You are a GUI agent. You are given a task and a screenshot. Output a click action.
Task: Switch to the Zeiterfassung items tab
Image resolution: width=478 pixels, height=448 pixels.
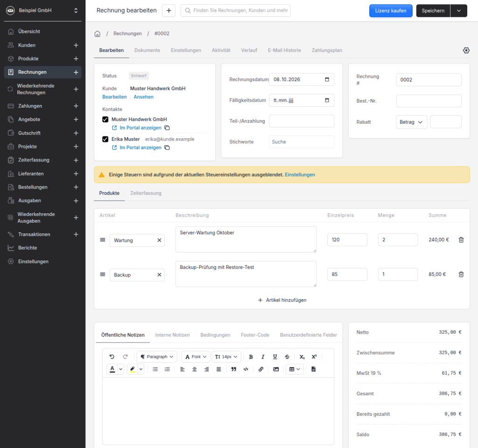[x=146, y=193]
